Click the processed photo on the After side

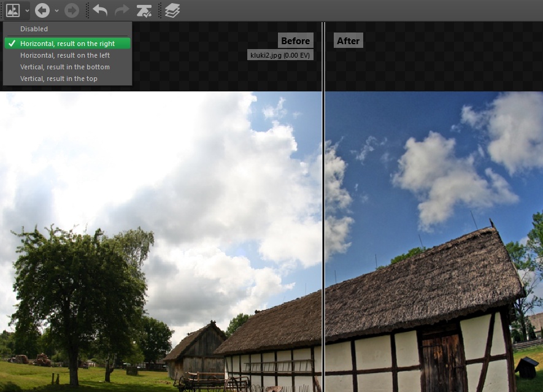point(434,242)
